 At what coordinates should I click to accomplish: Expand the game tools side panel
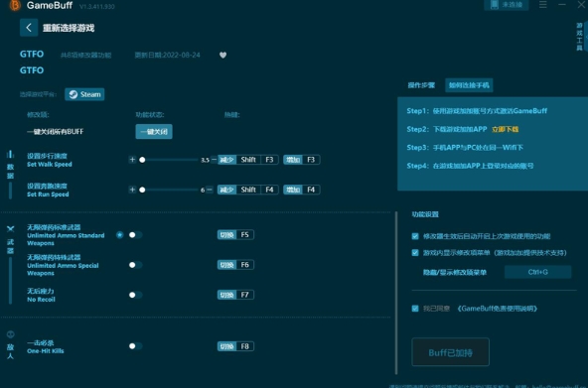[x=580, y=37]
